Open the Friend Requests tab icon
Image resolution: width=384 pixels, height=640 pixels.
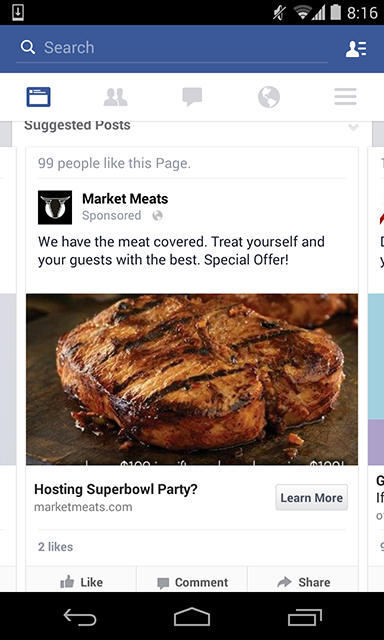click(115, 97)
